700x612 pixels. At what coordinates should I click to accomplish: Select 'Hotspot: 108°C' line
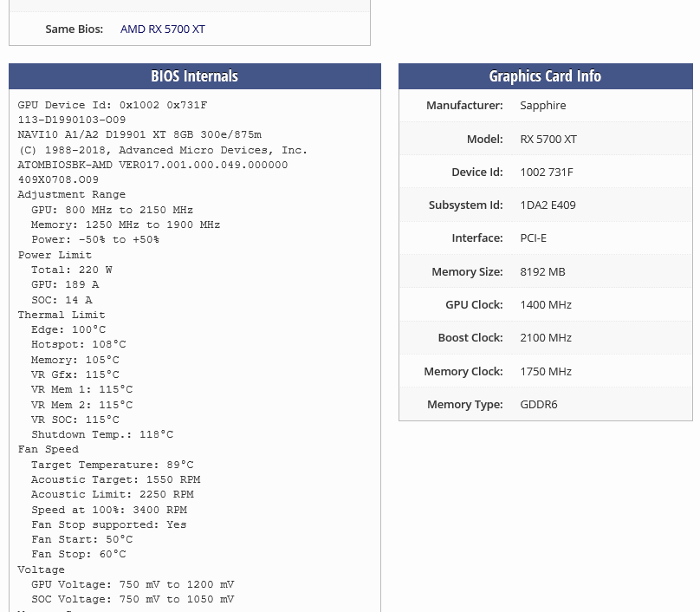click(x=79, y=344)
